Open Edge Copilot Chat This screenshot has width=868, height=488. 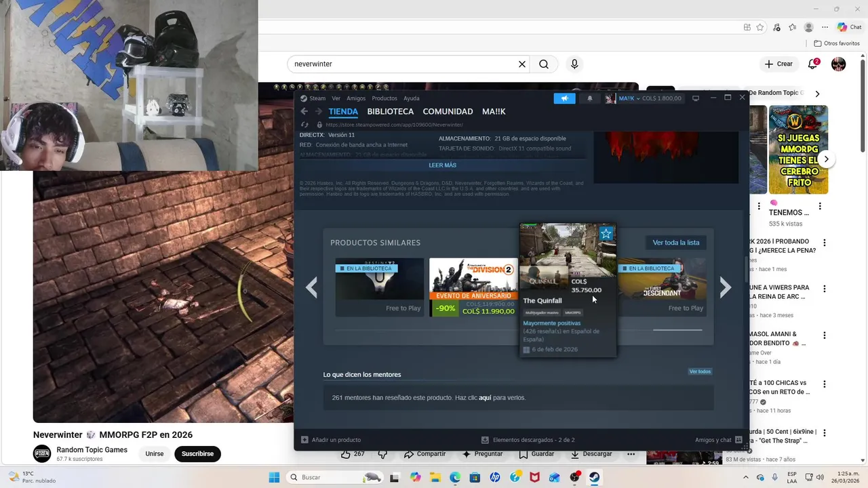[849, 27]
